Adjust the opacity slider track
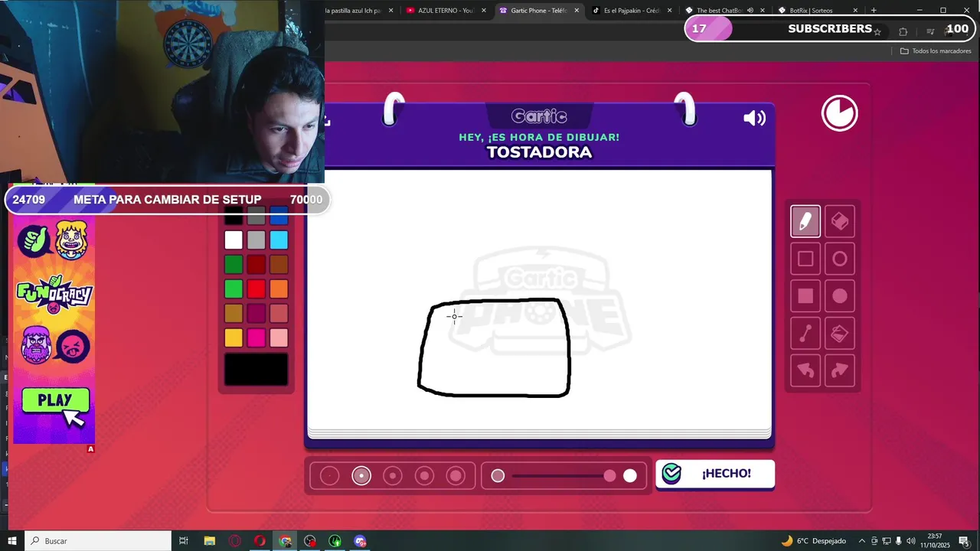 coord(563,476)
